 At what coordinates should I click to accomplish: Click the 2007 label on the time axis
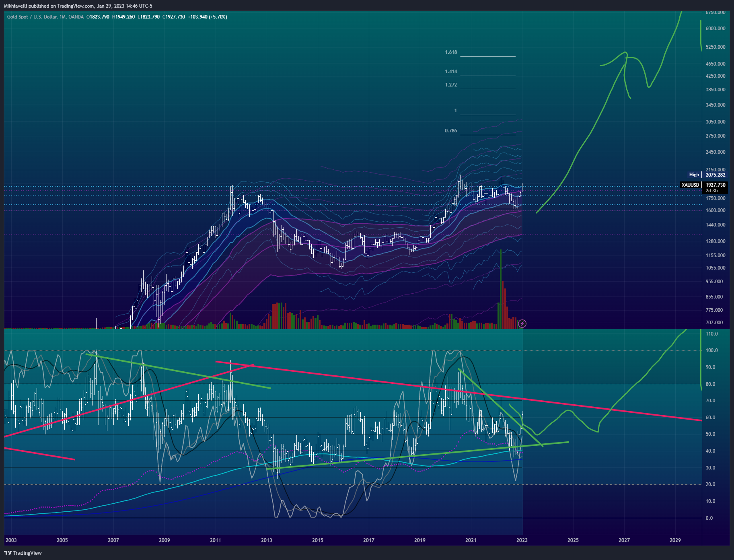click(113, 540)
